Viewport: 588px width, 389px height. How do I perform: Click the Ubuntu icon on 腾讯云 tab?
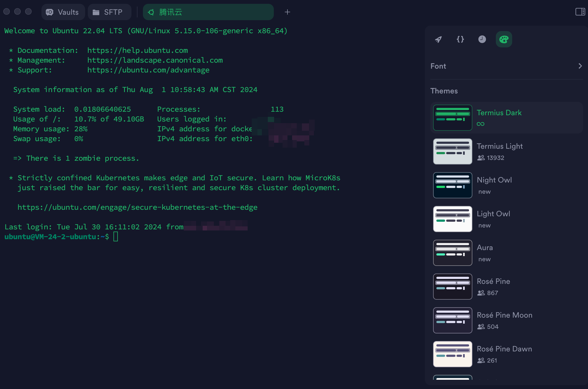(x=151, y=12)
